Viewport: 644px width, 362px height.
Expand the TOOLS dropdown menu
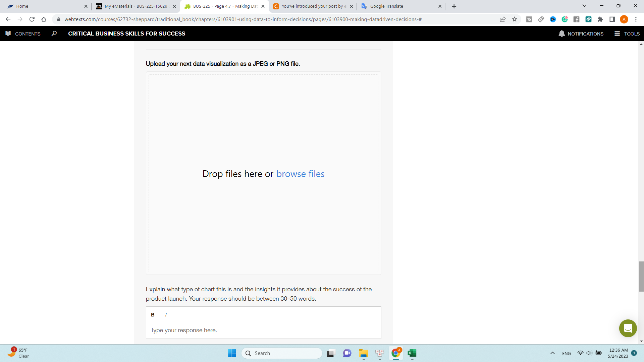tap(627, 34)
